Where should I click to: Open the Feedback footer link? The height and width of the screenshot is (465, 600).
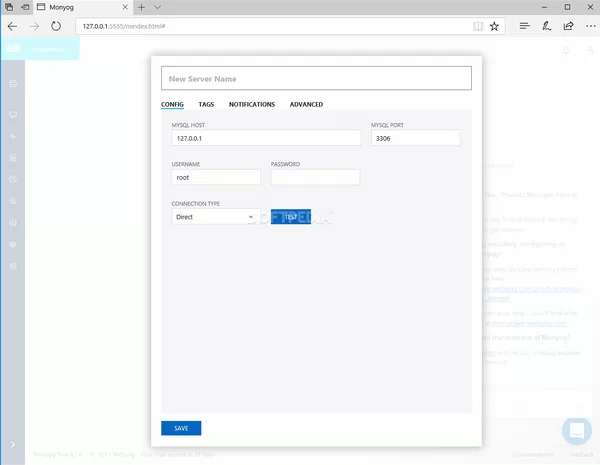coord(581,454)
